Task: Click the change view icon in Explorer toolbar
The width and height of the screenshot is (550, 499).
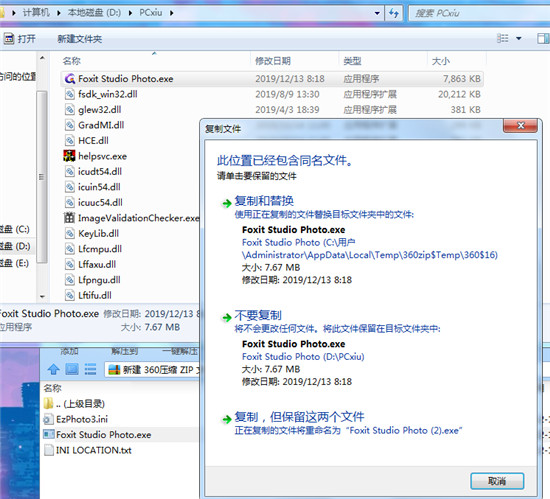Action: [x=503, y=38]
